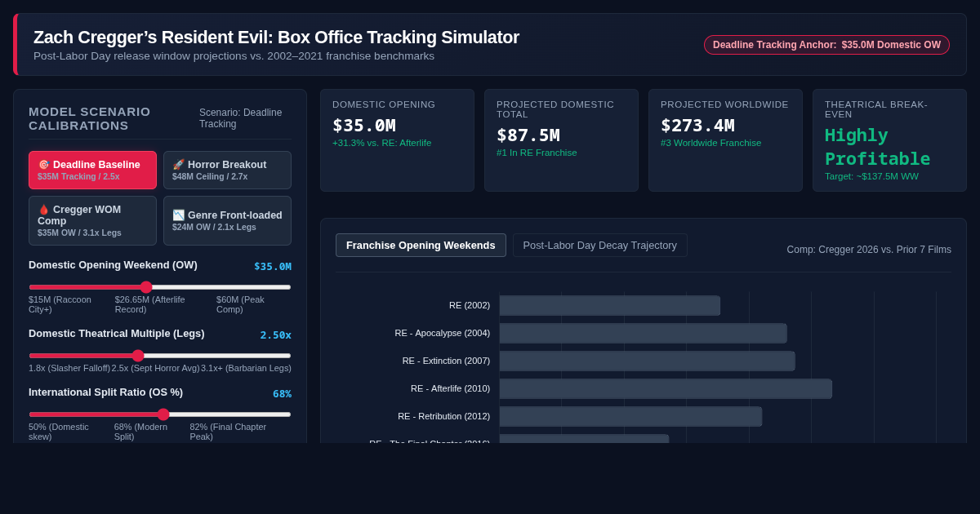Image resolution: width=980 pixels, height=514 pixels.
Task: Open Post-Labor Day Decay Trajectory tab
Action: click(x=600, y=245)
